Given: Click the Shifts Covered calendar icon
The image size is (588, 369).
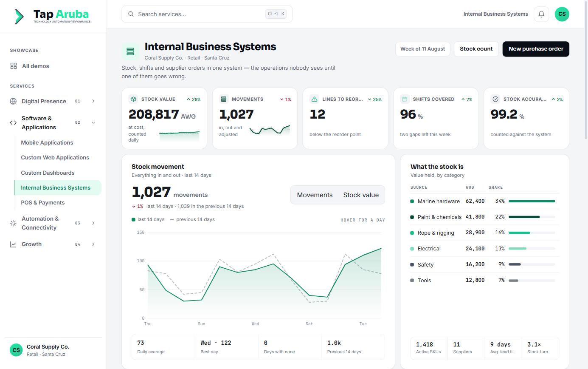Looking at the screenshot, I should [405, 99].
